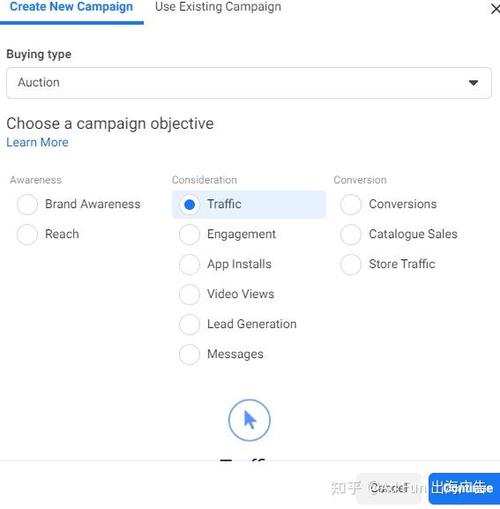Click the Cancel button

389,488
